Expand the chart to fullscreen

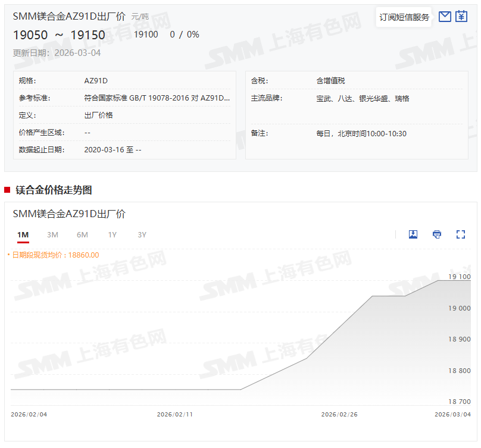coord(460,234)
